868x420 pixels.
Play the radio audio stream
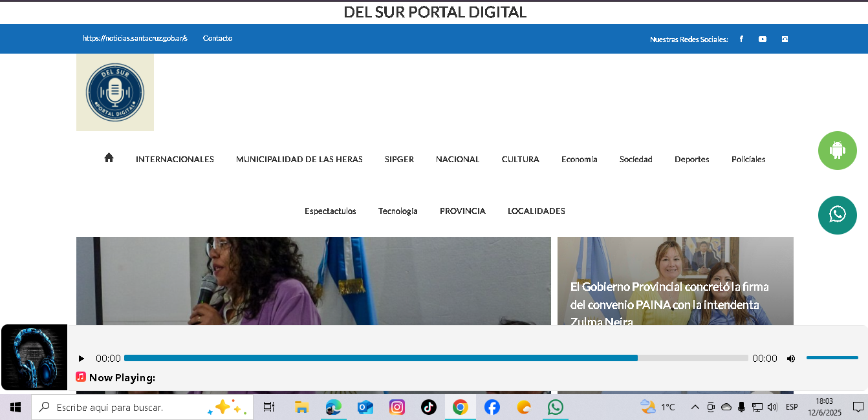[x=81, y=359]
